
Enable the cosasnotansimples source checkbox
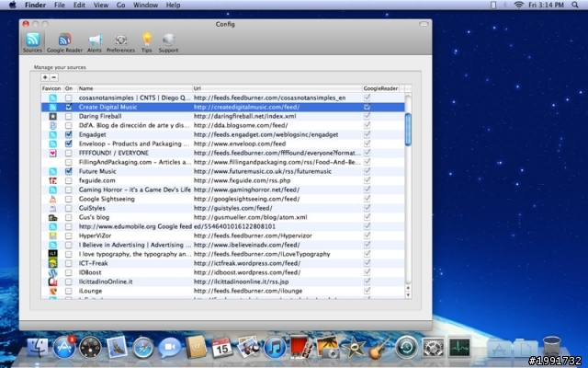(68, 98)
